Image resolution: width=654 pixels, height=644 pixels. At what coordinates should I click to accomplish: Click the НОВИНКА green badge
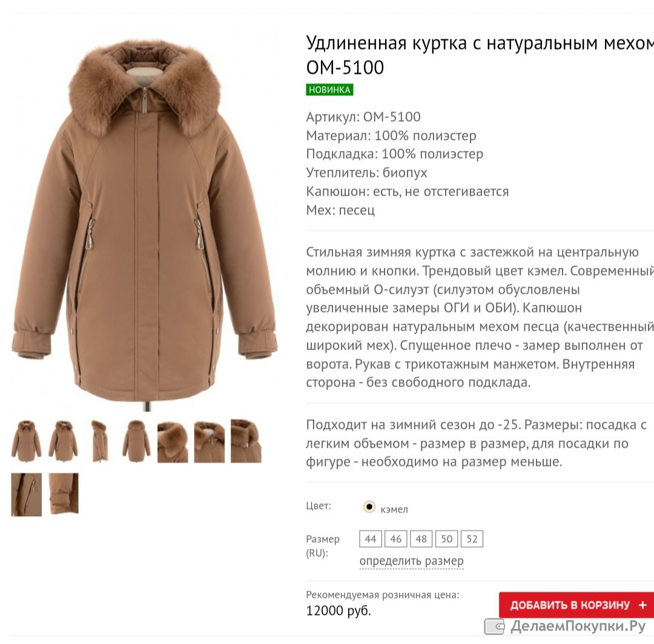(x=329, y=90)
